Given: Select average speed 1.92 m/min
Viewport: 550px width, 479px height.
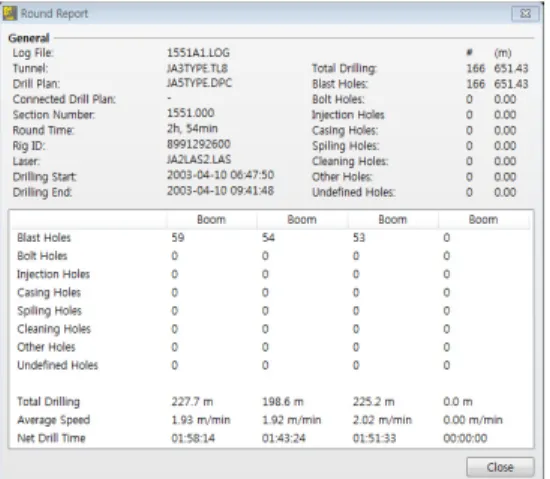Looking at the screenshot, I should 291,420.
